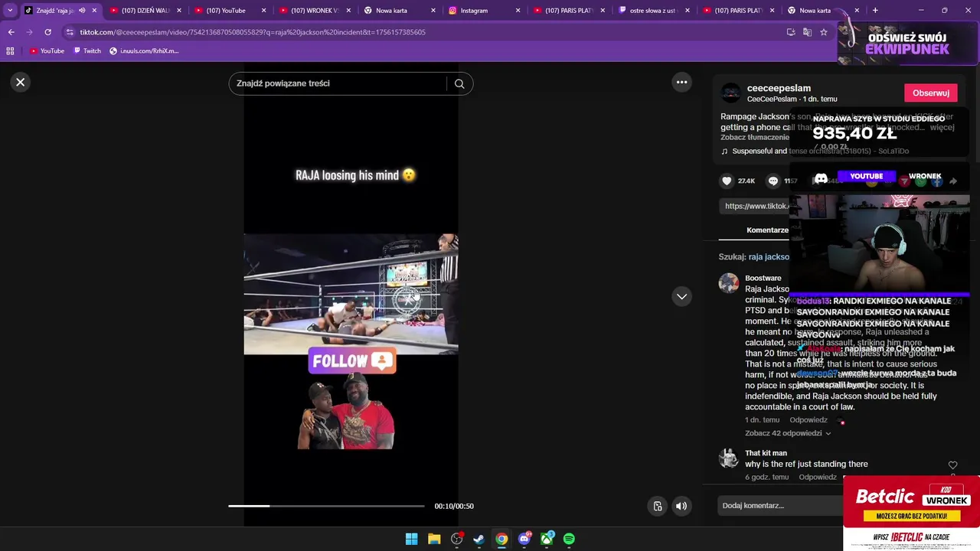View site information icon in address bar
Viewport: 980px width, 551px height.
pos(70,32)
